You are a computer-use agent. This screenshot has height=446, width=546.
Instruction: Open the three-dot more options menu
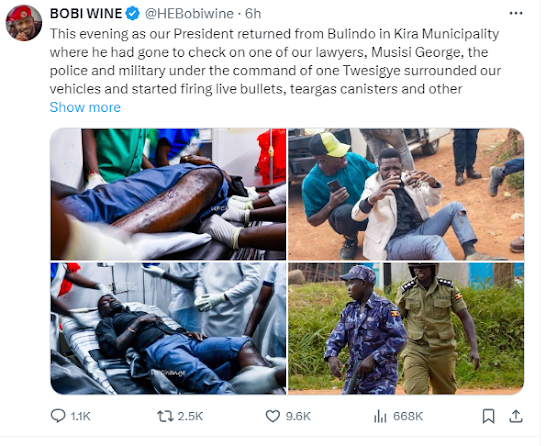[x=516, y=13]
